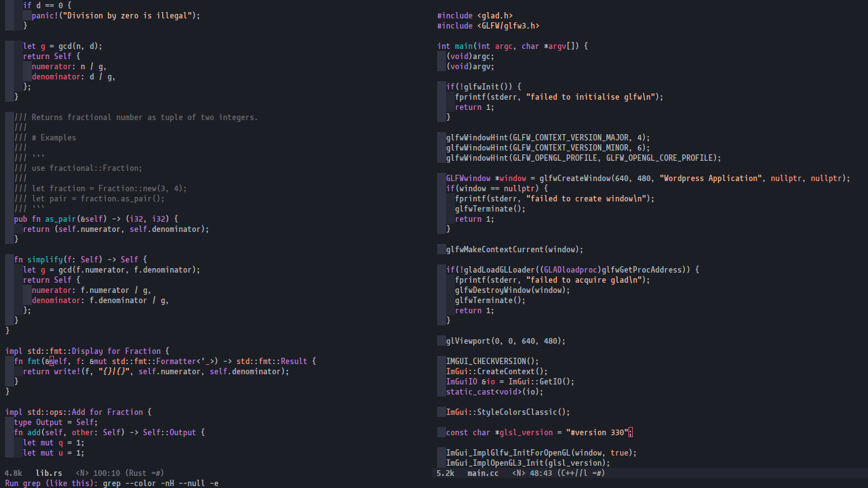Click the 'impl std::fmt::Display for Fraction' line
This screenshot has width=868, height=488.
(x=87, y=351)
